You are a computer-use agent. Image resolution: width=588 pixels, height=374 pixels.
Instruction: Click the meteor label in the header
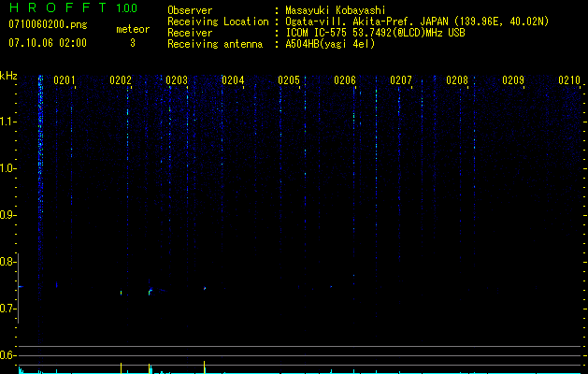133,29
